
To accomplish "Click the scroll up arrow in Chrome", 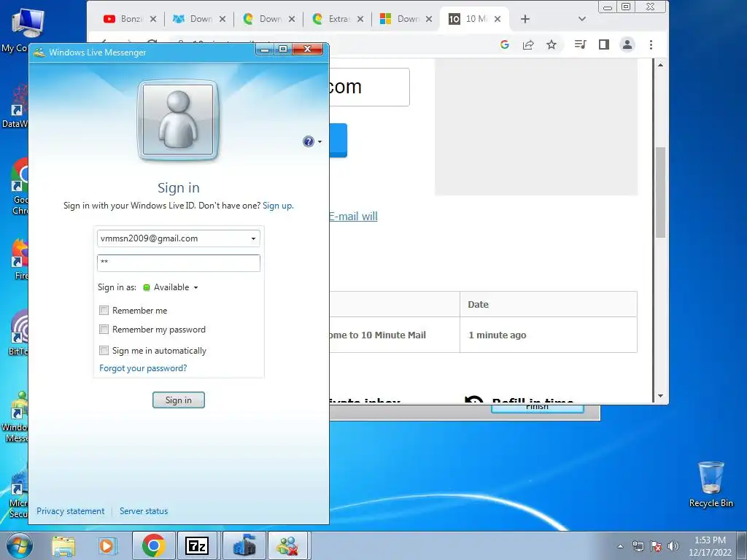I will pyautogui.click(x=660, y=65).
